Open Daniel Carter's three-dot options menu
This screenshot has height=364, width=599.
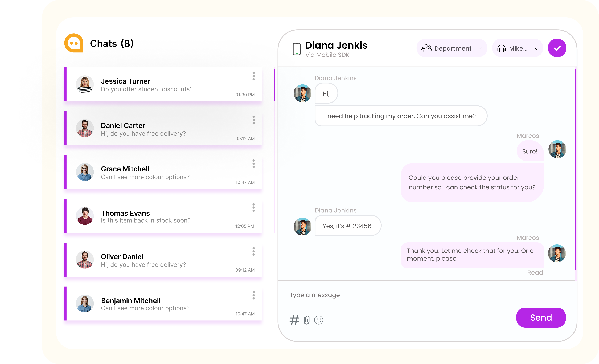click(x=254, y=120)
